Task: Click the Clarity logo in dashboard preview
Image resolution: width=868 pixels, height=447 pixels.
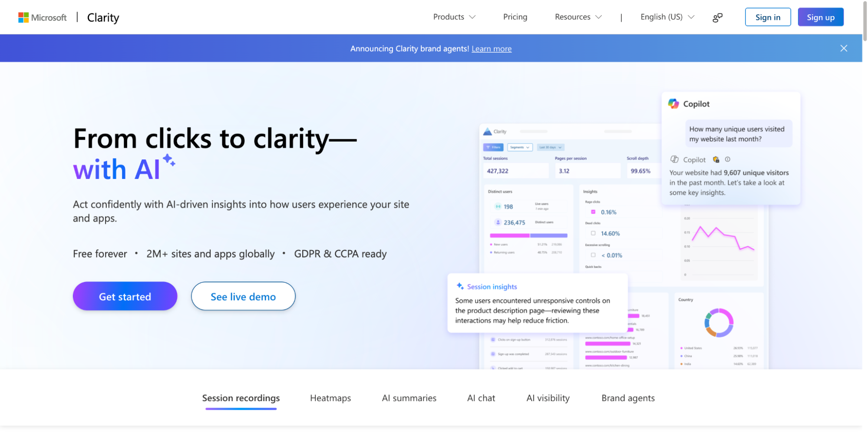Action: click(x=495, y=132)
